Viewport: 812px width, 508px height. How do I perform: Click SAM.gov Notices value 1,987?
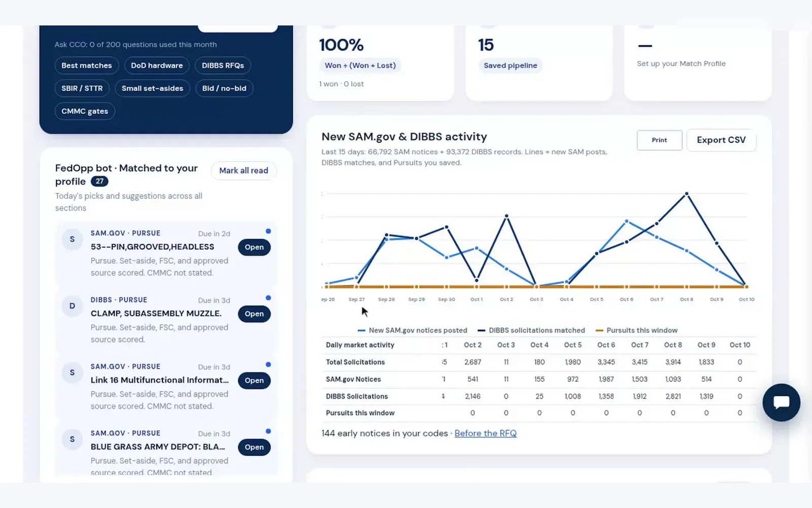(606, 379)
